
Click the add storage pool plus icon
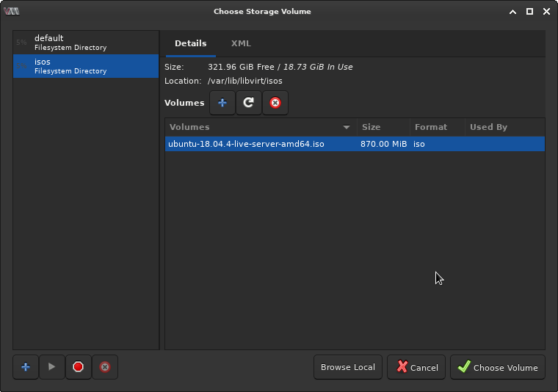click(x=26, y=367)
